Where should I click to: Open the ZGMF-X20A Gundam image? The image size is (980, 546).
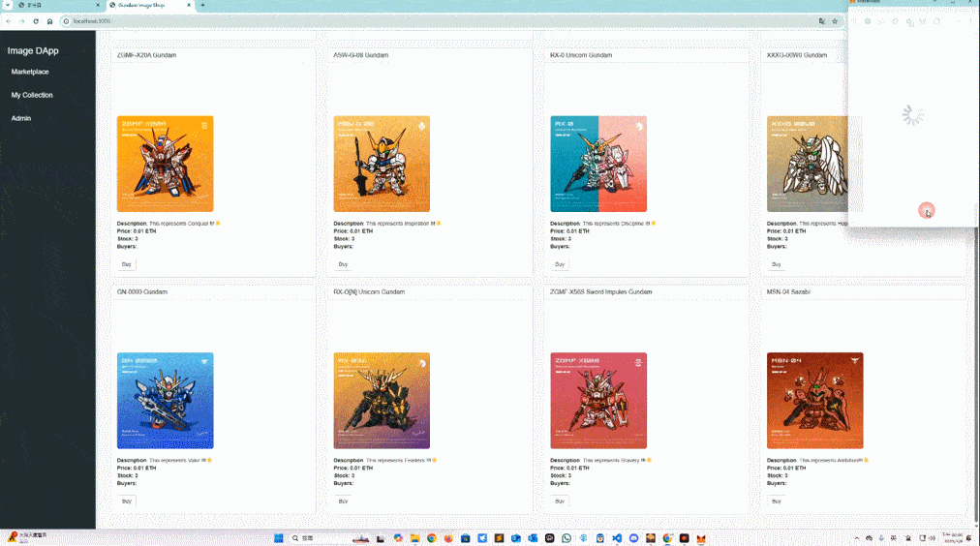point(165,164)
